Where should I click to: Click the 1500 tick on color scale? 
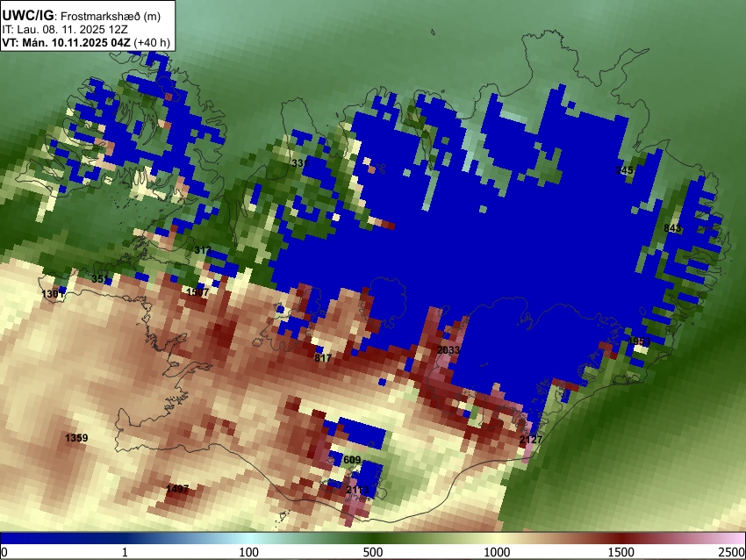[x=621, y=552]
